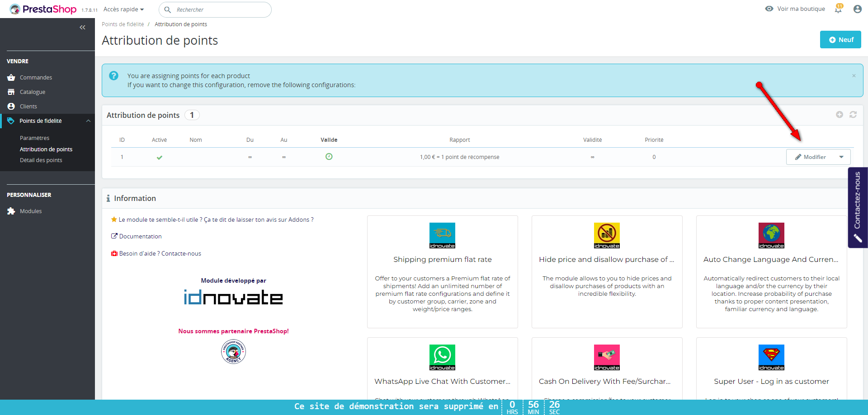This screenshot has height=415, width=868.
Task: Open the Modifier dropdown arrow
Action: click(x=841, y=157)
